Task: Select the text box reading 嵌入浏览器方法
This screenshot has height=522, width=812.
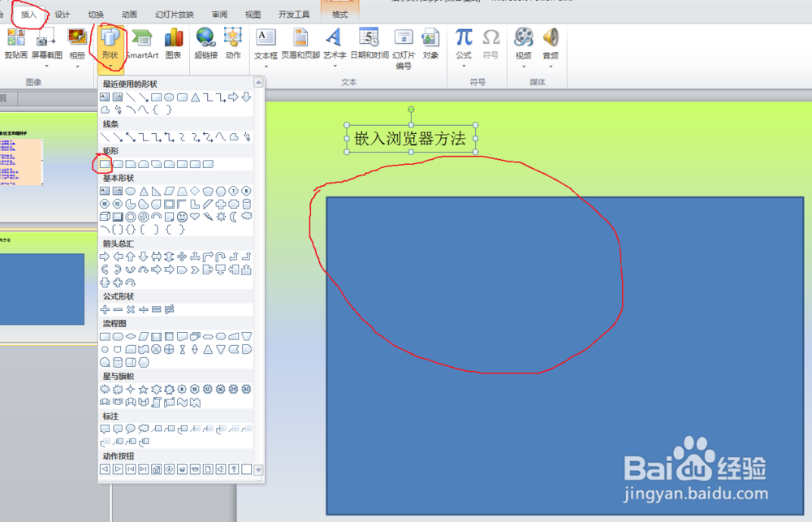Action: [410, 139]
